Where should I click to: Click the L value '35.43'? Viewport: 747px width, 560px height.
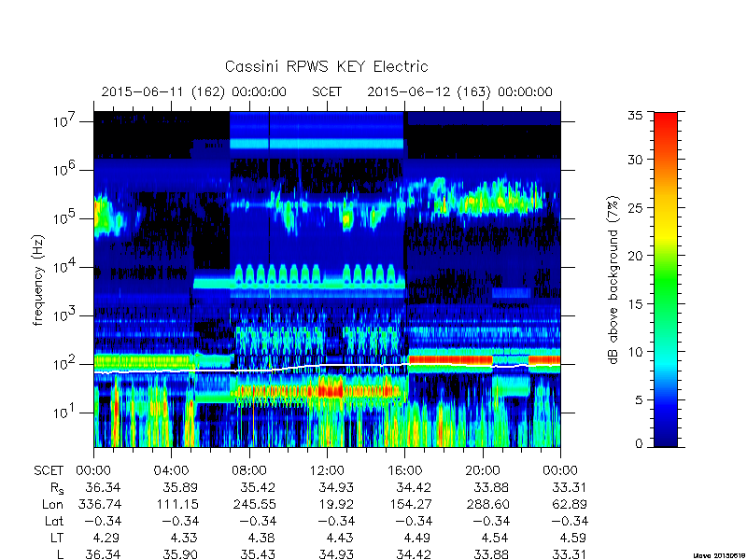[259, 554]
